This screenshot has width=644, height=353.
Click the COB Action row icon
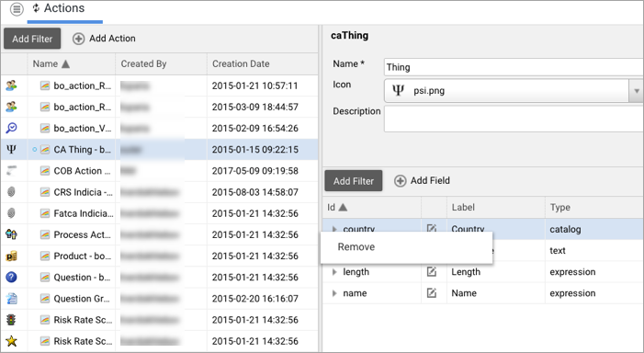12,171
